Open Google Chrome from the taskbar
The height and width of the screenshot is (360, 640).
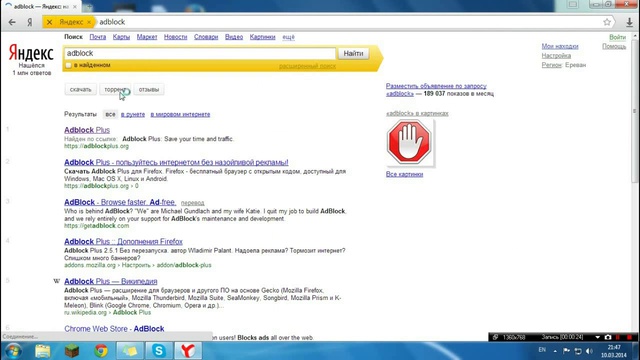point(101,351)
